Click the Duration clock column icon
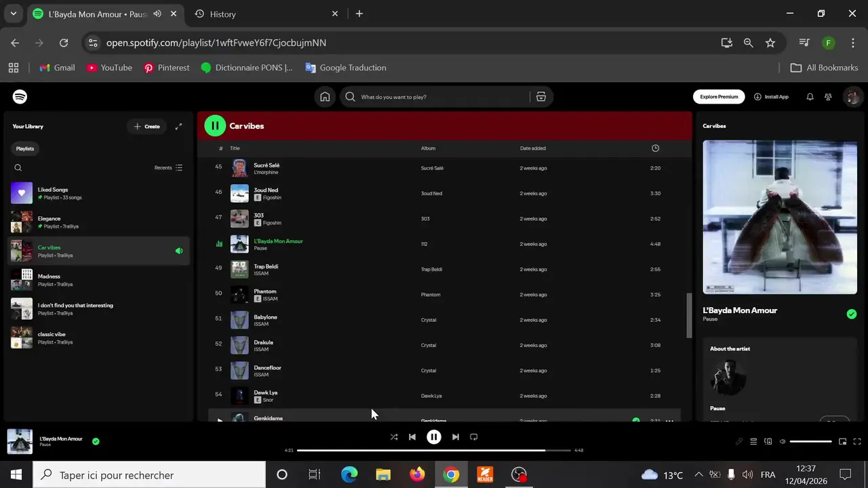Screen dimensions: 868x488 tap(655, 148)
